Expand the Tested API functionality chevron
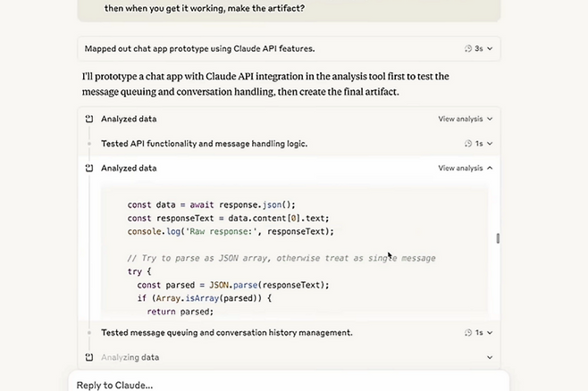Viewport: 588px width, 391px height. [490, 144]
